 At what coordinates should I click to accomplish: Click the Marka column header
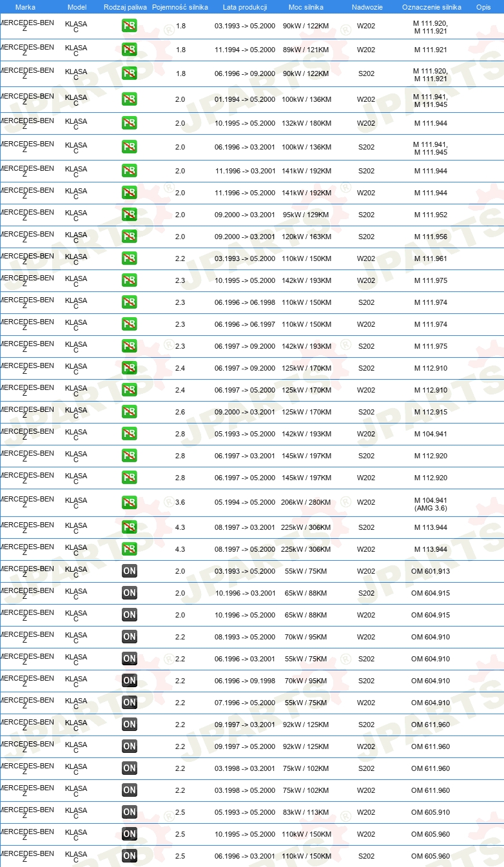tap(25, 7)
